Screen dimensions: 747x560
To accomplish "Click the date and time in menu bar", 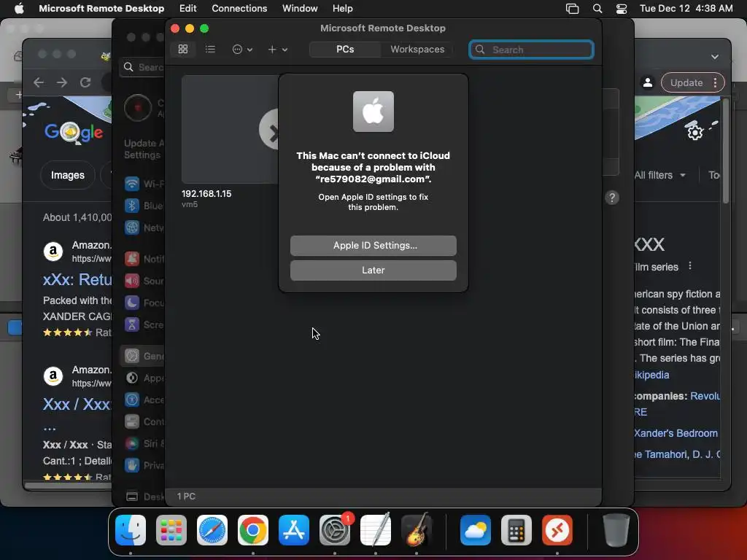I will point(686,8).
